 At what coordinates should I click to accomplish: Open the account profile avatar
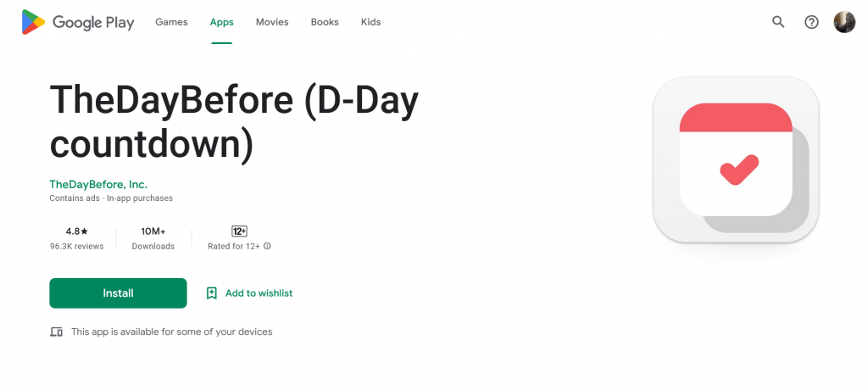[844, 22]
